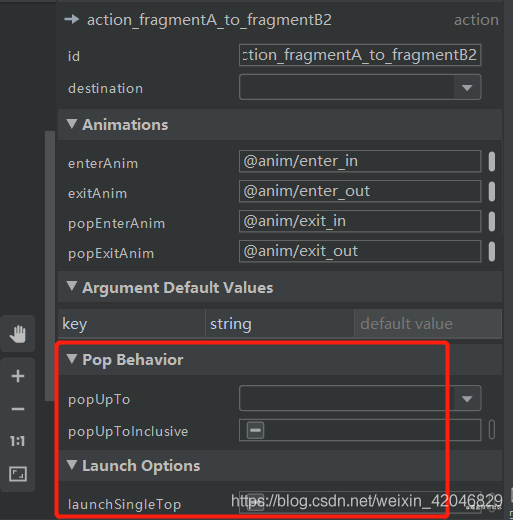This screenshot has width=513, height=520.
Task: Click the 'popUpToInclusive' property label
Action: coord(128,432)
